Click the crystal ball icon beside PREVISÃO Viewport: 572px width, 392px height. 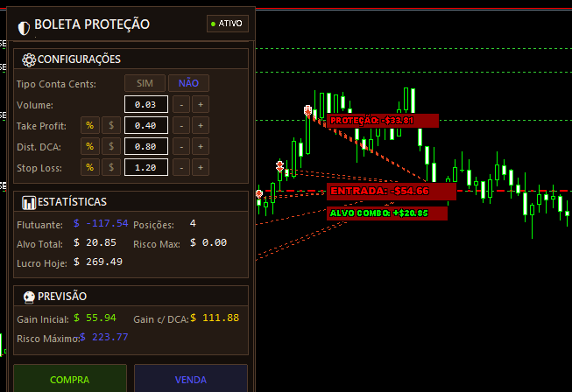click(29, 297)
